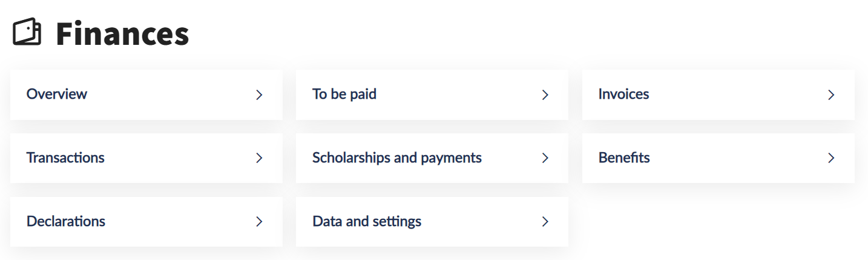This screenshot has width=868, height=260.
Task: Click the Overview chevron arrow
Action: pos(259,95)
